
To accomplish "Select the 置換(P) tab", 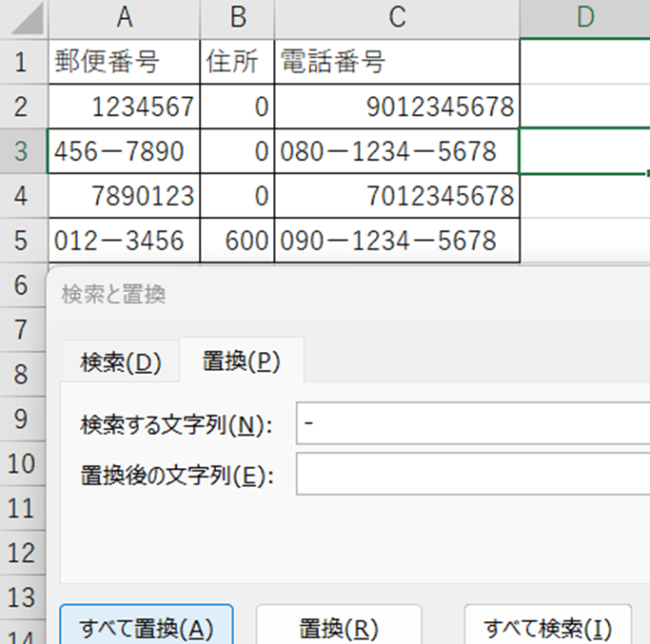I will point(241,362).
